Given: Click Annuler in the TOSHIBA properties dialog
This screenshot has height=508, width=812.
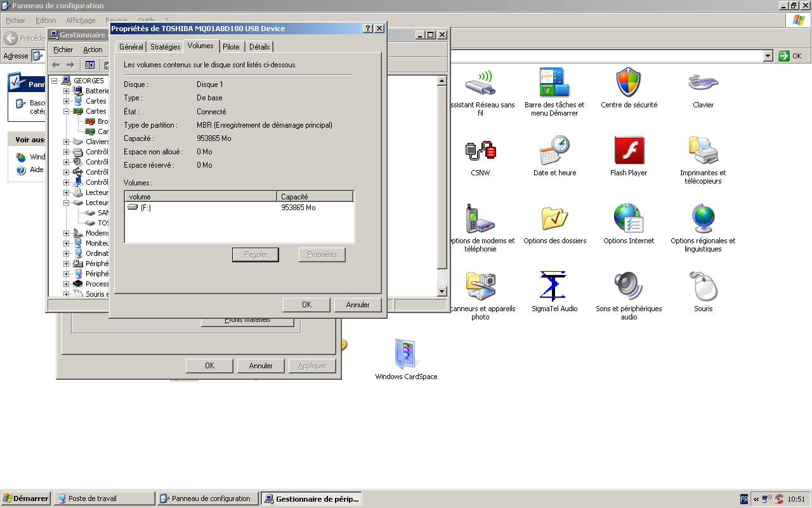Looking at the screenshot, I should tap(358, 305).
